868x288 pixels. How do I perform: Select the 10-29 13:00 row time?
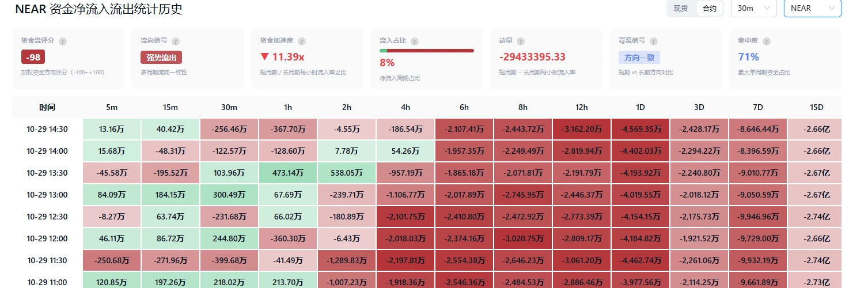pyautogui.click(x=47, y=195)
